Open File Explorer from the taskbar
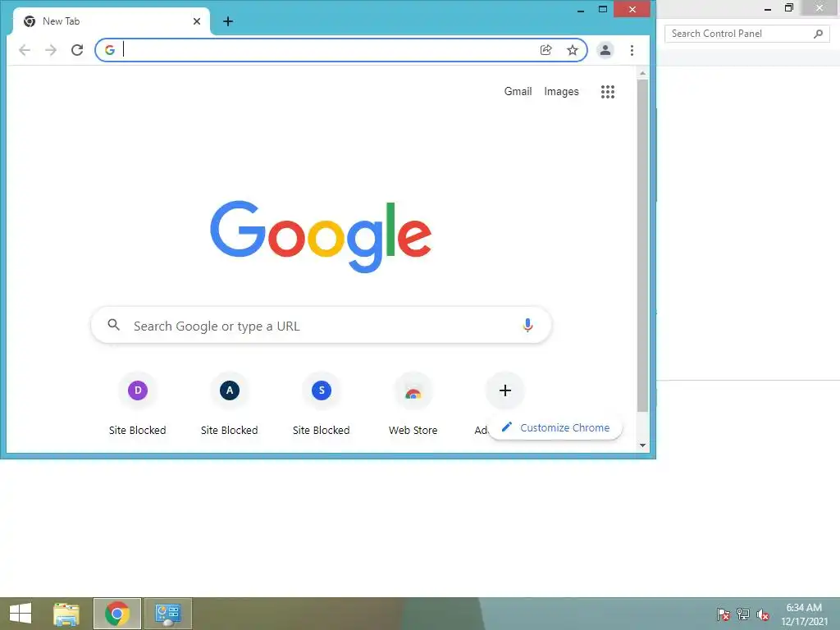Image resolution: width=840 pixels, height=630 pixels. (66, 614)
